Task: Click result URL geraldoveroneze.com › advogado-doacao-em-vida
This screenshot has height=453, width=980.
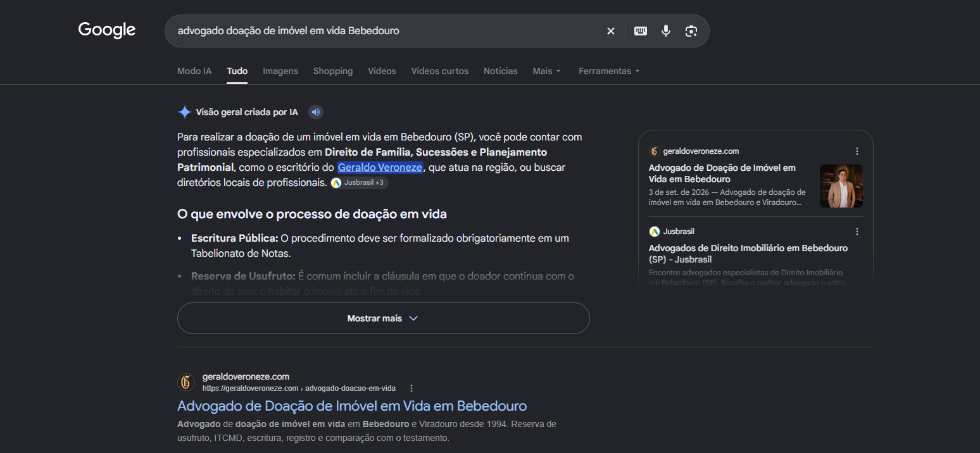Action: 299,388
